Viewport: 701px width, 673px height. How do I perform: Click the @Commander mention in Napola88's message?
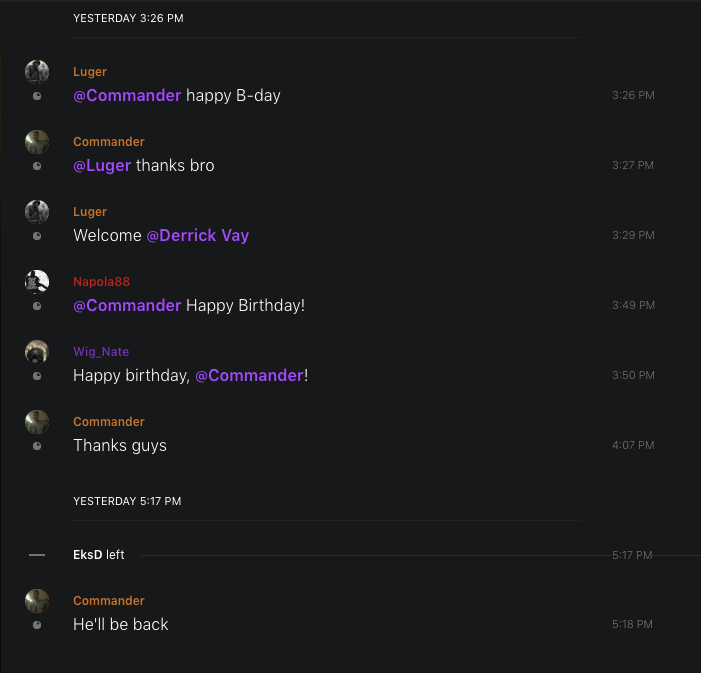click(127, 306)
